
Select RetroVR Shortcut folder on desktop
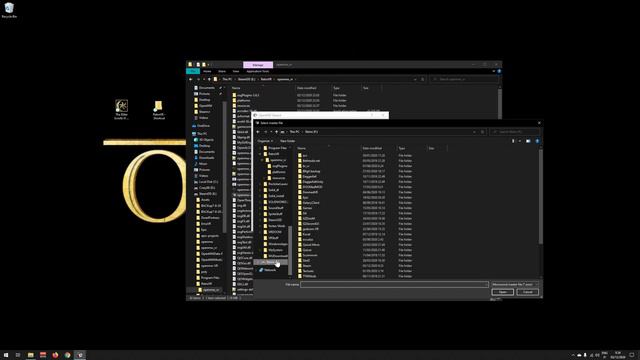[158, 110]
